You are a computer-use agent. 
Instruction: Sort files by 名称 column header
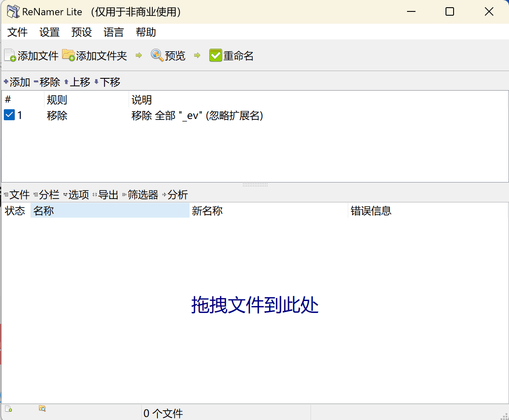click(110, 210)
